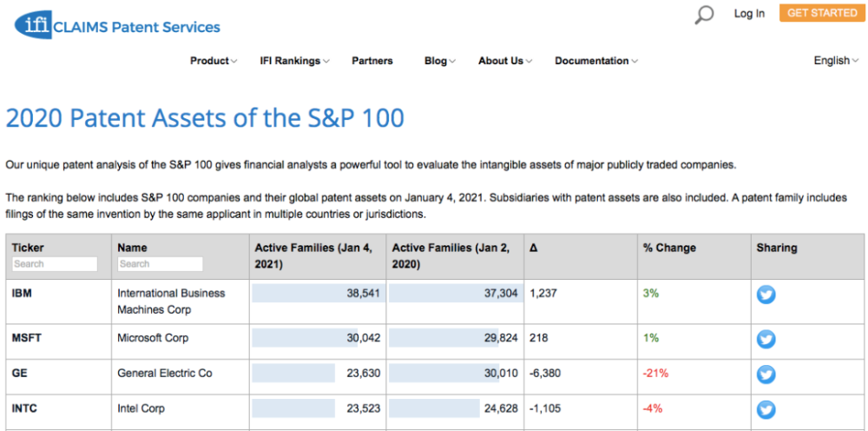Screen dimensions: 868x431
Task: Click the Log In link
Action: (749, 14)
